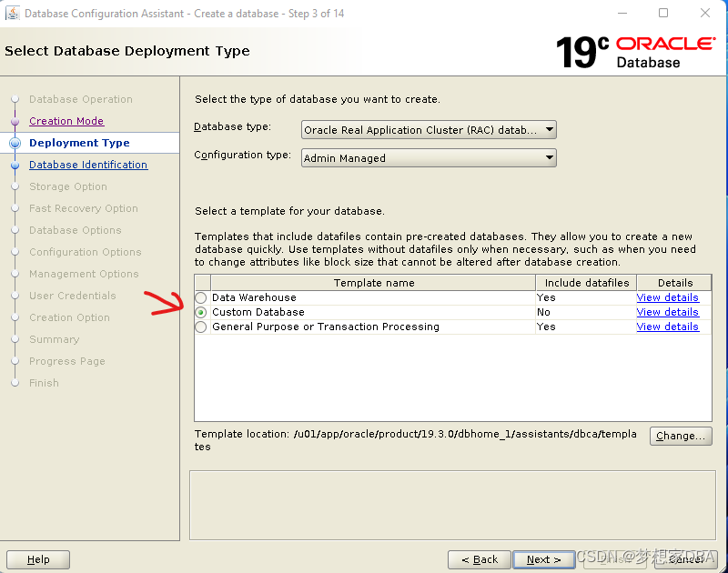View details for General Purpose template
Screen dimensions: 728x573
[668, 327]
